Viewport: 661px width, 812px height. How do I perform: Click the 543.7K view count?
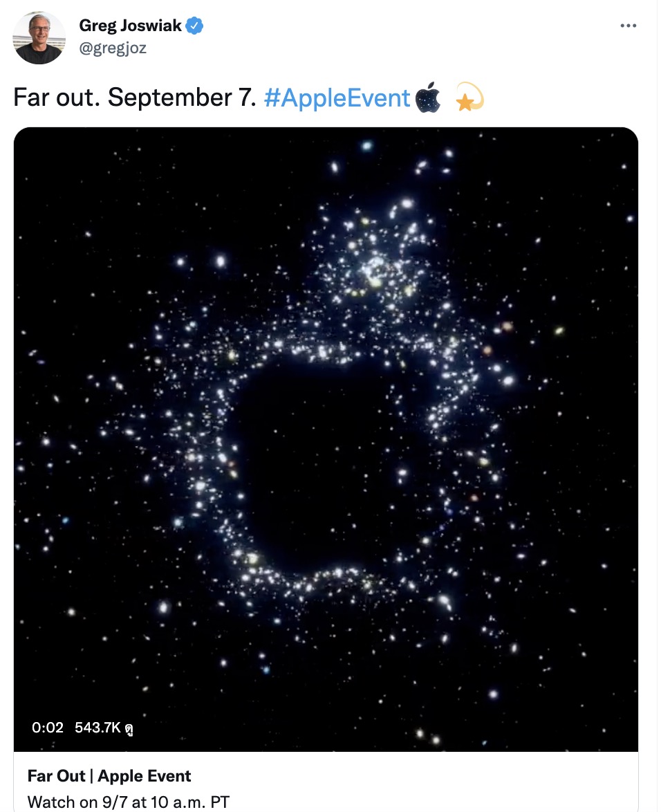coord(98,728)
